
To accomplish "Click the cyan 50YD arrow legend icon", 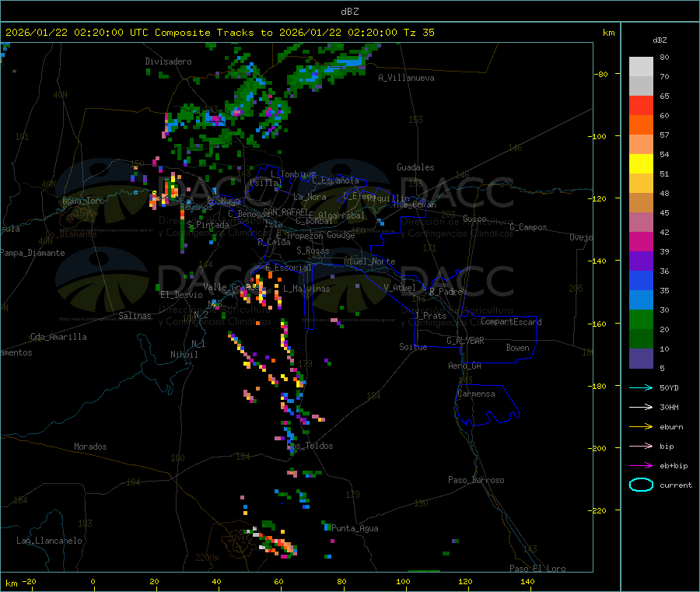I will pos(641,387).
